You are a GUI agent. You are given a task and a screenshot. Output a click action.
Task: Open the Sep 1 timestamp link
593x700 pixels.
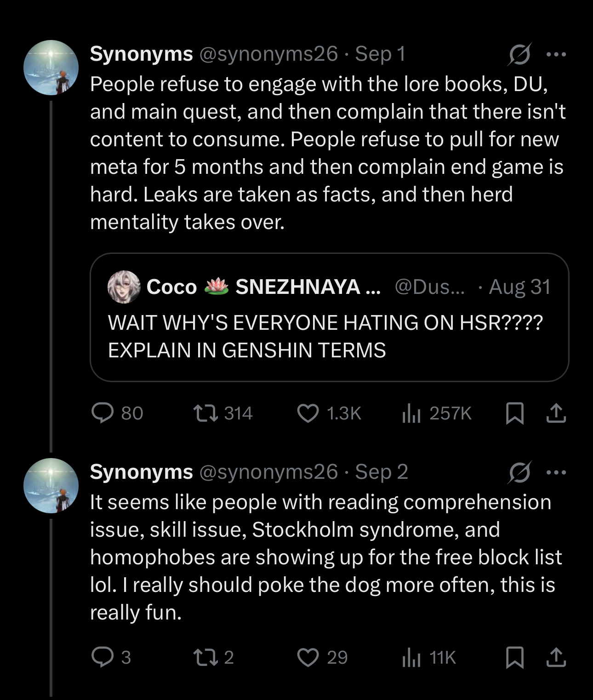pos(380,54)
